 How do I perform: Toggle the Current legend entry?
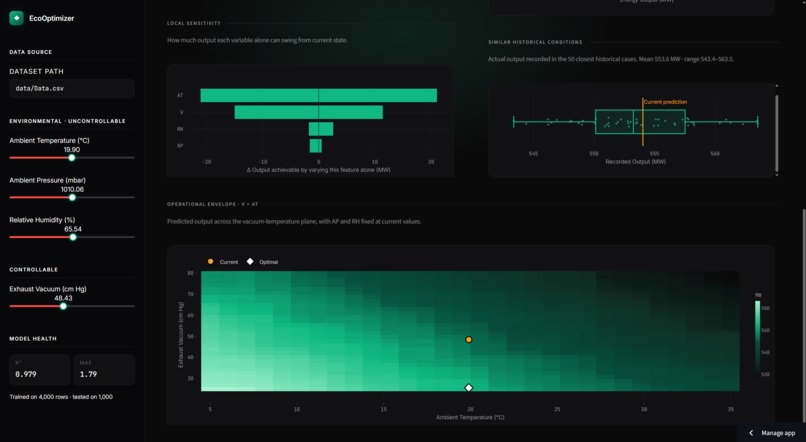(x=223, y=262)
